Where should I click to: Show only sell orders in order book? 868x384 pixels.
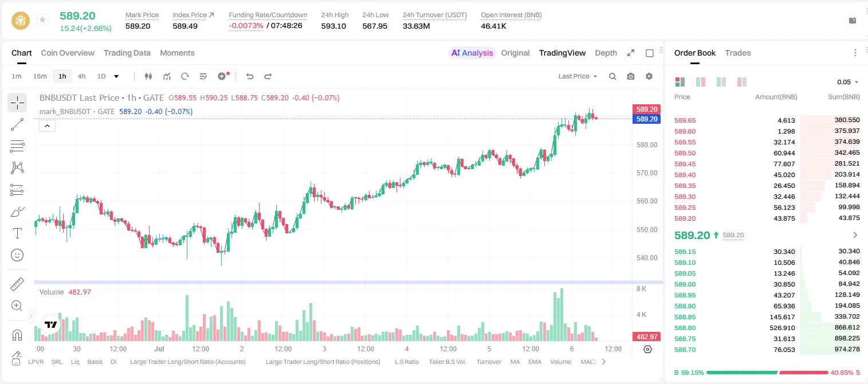[x=742, y=82]
